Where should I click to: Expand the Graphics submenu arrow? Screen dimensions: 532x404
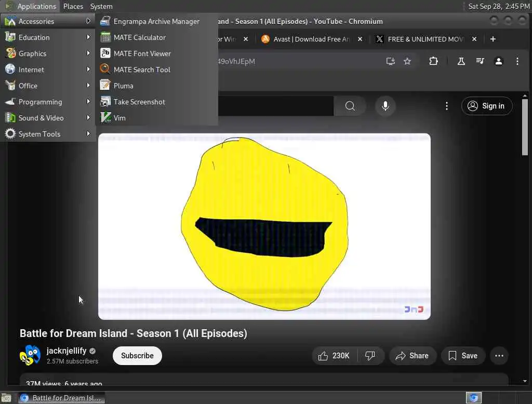tap(88, 53)
